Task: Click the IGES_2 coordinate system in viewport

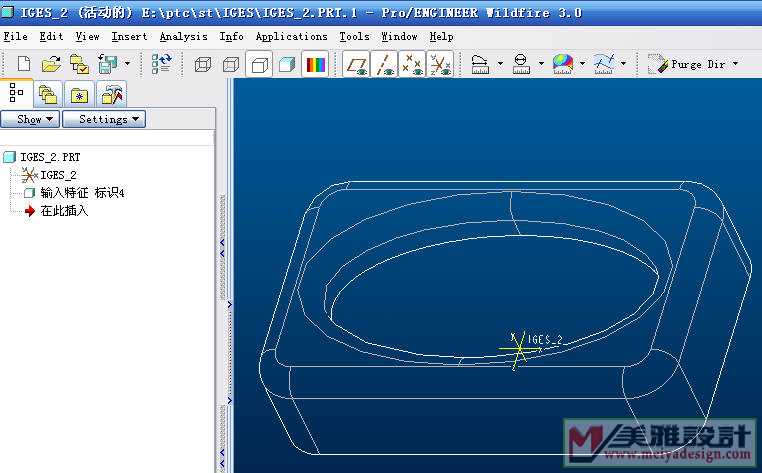Action: [x=520, y=349]
